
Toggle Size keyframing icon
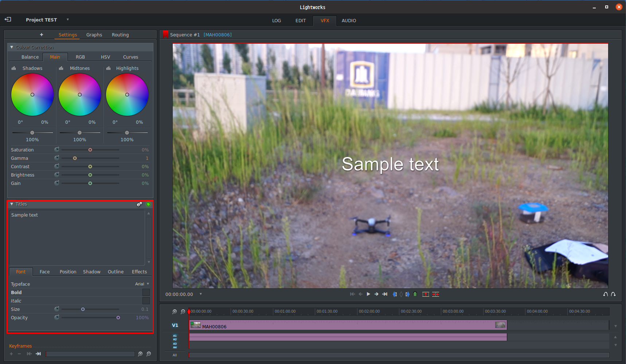pos(57,309)
